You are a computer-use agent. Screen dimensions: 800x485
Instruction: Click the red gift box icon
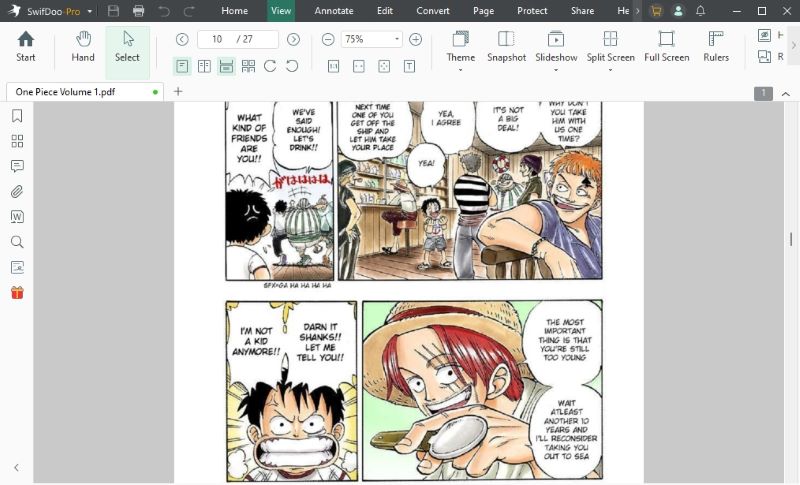point(17,293)
